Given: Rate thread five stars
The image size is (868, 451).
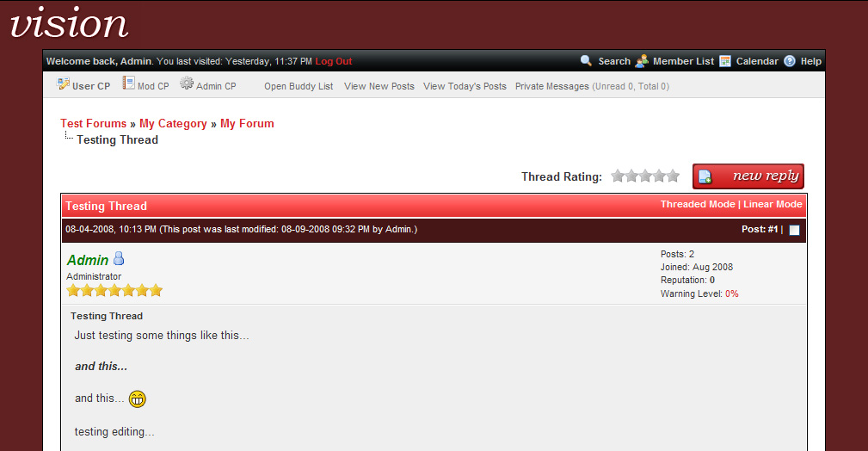Looking at the screenshot, I should [673, 176].
